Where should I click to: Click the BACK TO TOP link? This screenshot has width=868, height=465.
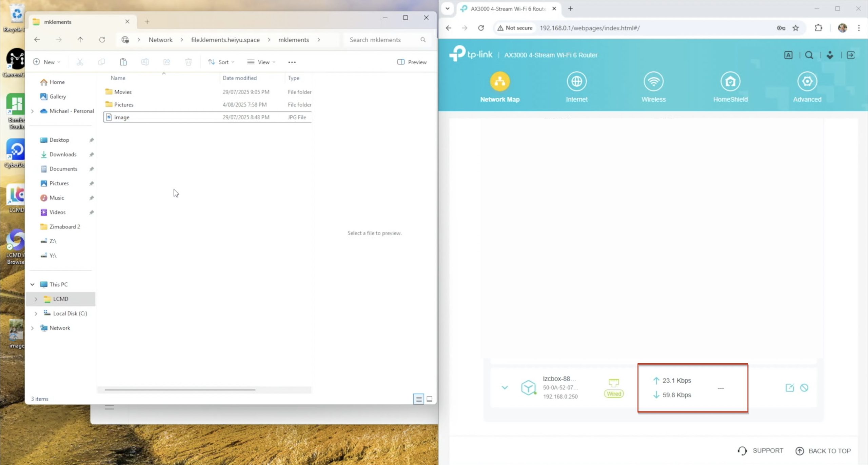point(823,451)
